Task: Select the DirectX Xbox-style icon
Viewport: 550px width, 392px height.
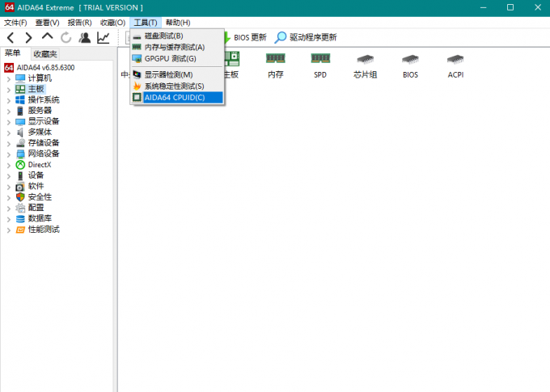Action: tap(20, 165)
